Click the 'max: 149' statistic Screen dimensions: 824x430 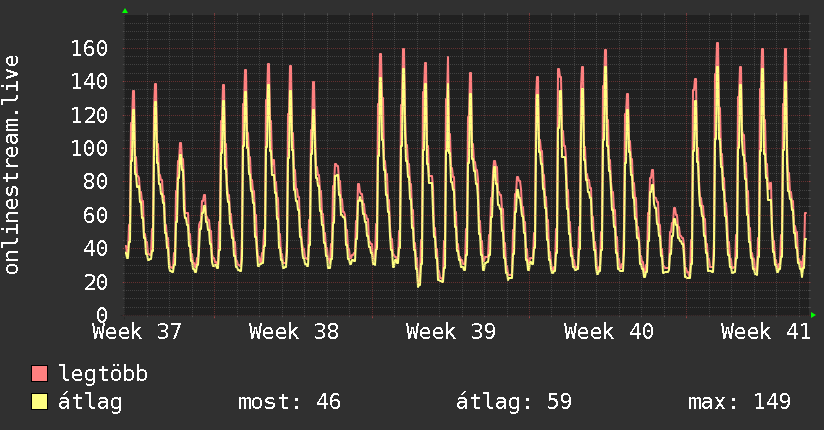(x=739, y=402)
